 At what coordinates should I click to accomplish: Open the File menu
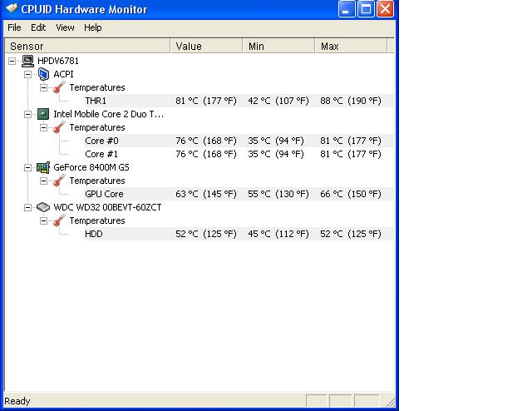click(14, 27)
